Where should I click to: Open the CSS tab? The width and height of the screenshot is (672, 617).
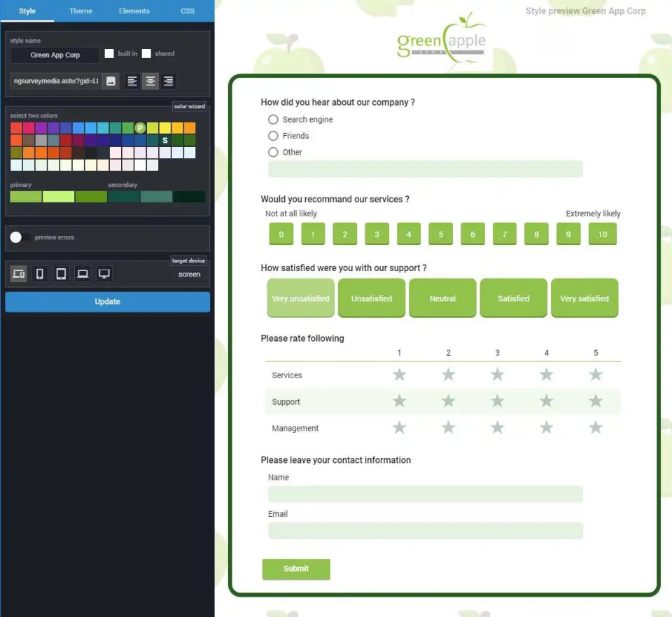[x=188, y=11]
